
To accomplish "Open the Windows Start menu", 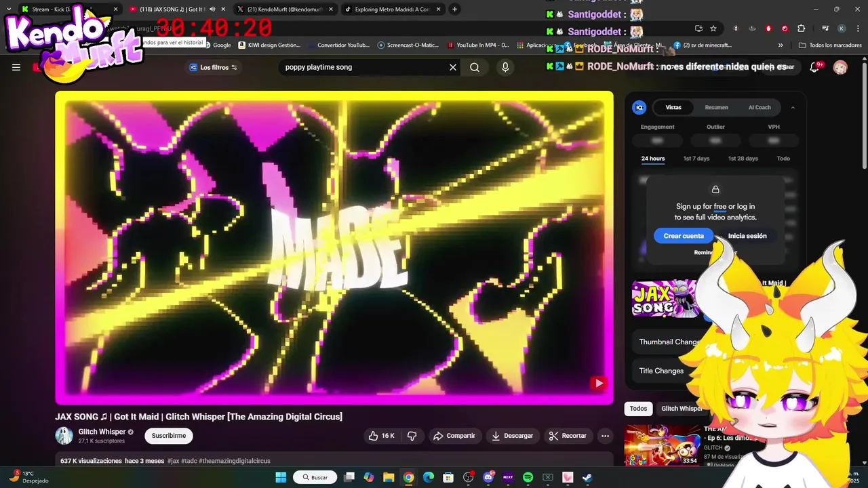I will (281, 477).
